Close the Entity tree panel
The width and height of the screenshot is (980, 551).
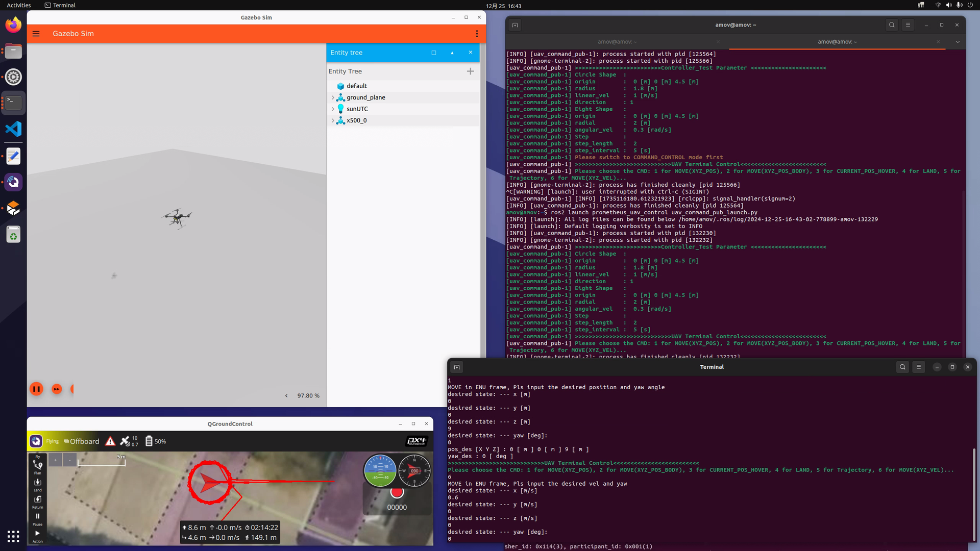pyautogui.click(x=471, y=53)
